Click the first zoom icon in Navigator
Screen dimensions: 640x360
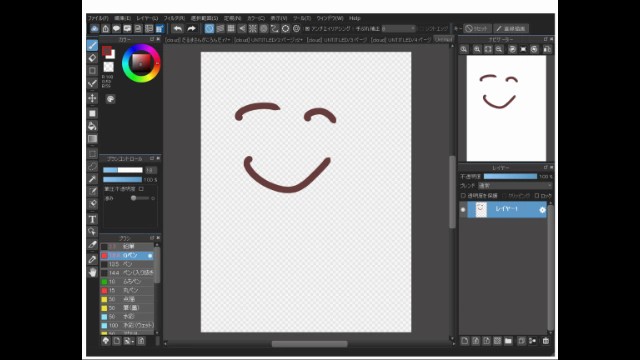[x=464, y=49]
